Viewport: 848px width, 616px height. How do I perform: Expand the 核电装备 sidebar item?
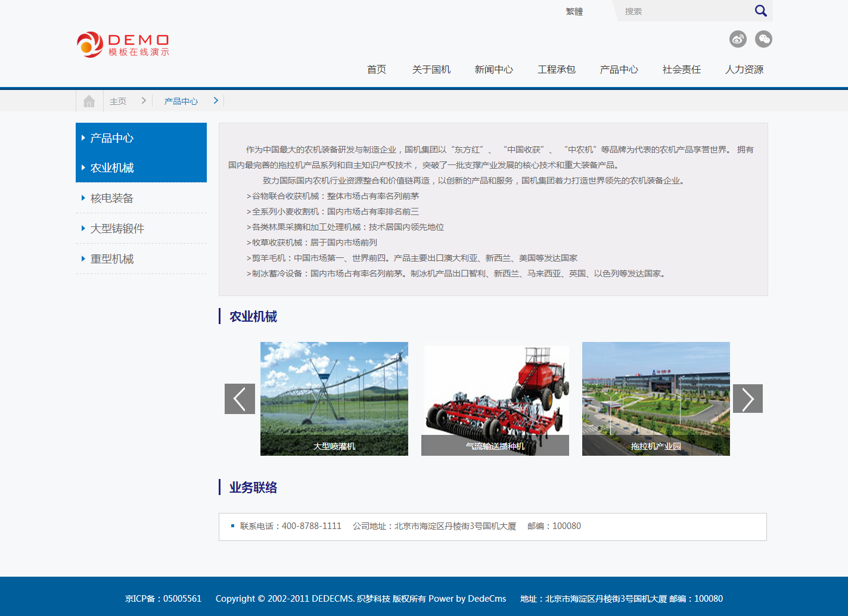[x=112, y=198]
